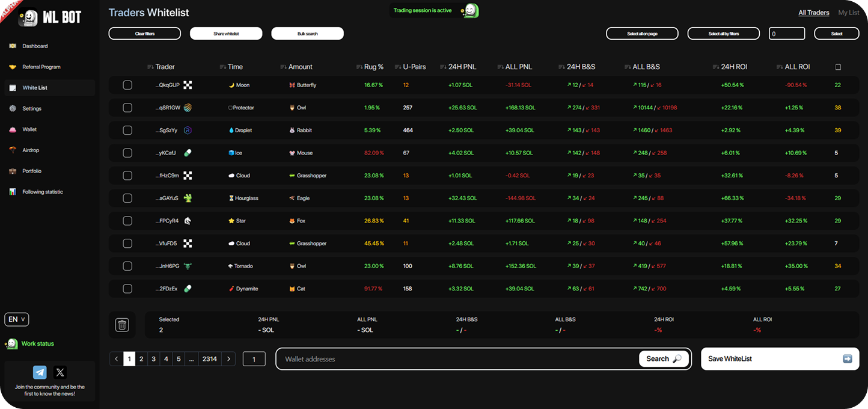
Task: Open Dashboard from the sidebar
Action: (x=35, y=46)
